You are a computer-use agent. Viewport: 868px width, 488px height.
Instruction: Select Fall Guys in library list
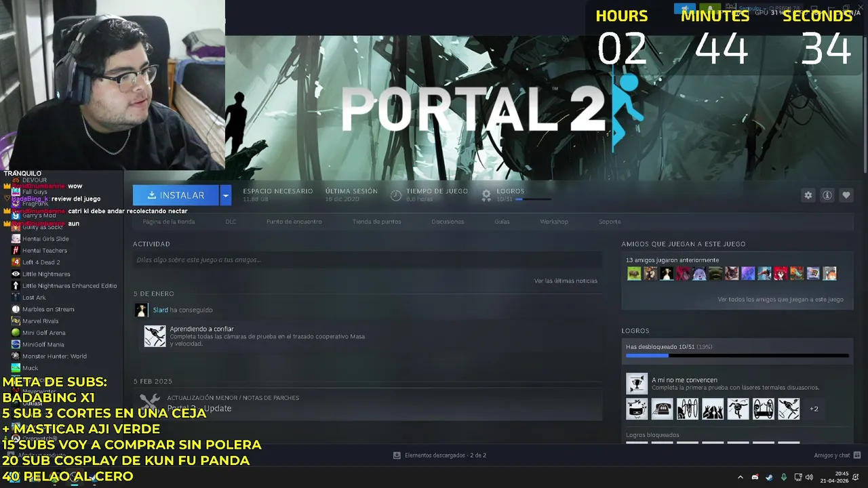[35, 192]
